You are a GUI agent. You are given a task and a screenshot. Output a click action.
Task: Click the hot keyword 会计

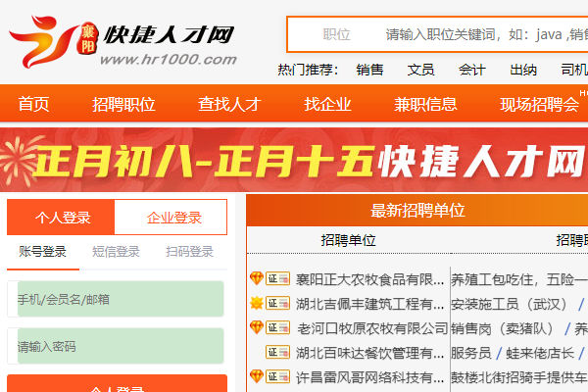(x=472, y=70)
